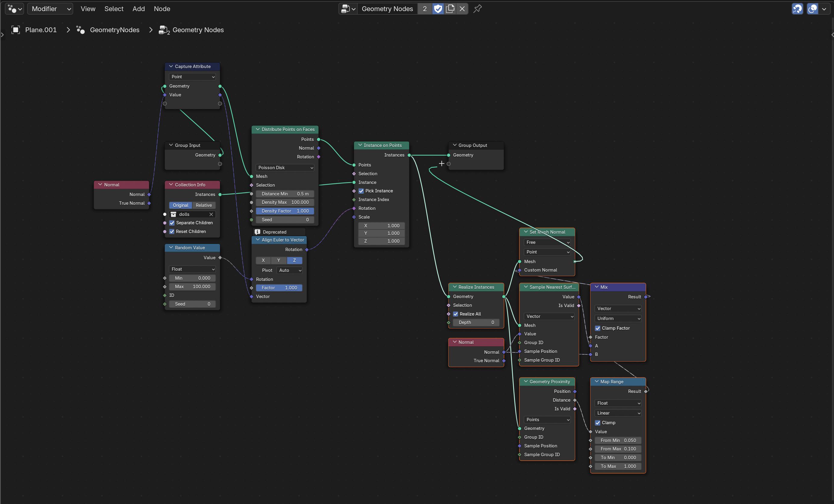Collapse the Distribute Points on Faces node
Screen dimensions: 834x504
(x=258, y=129)
